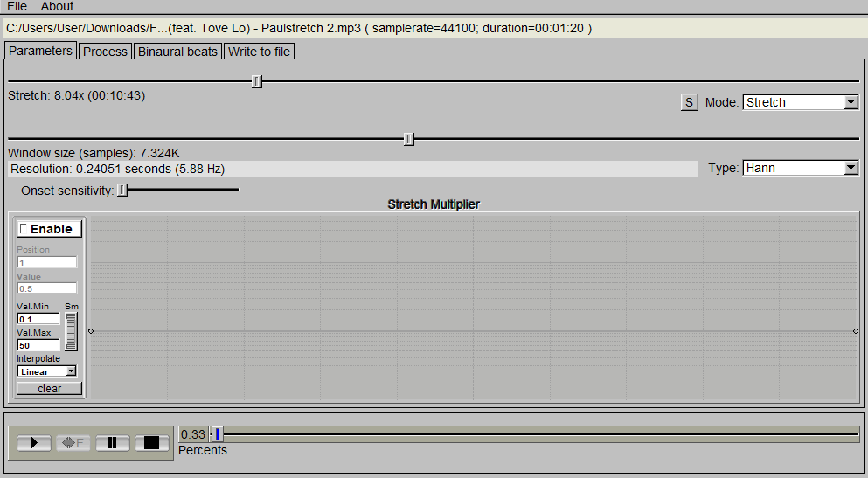This screenshot has height=478, width=868.
Task: Click the freeze F button
Action: pyautogui.click(x=73, y=442)
